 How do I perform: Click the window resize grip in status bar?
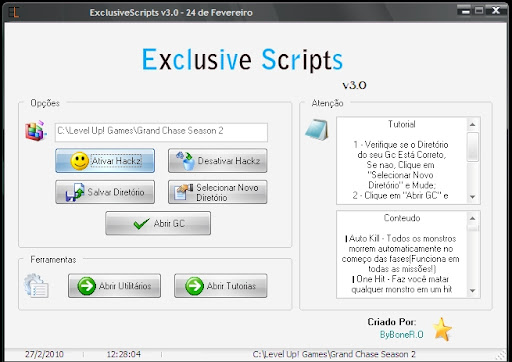click(501, 355)
